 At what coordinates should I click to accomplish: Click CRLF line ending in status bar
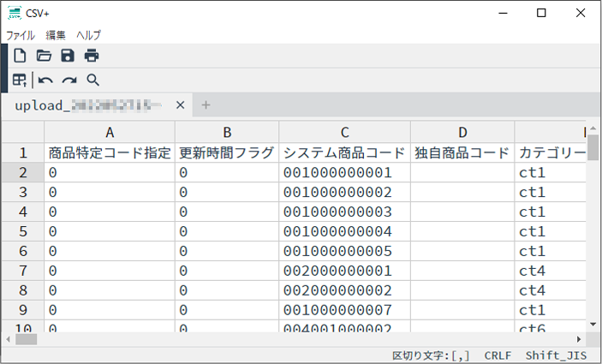point(498,355)
